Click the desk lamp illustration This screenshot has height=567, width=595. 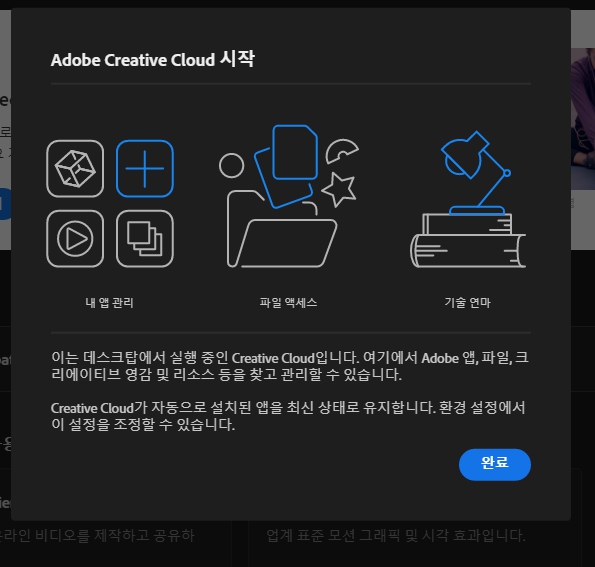point(476,173)
